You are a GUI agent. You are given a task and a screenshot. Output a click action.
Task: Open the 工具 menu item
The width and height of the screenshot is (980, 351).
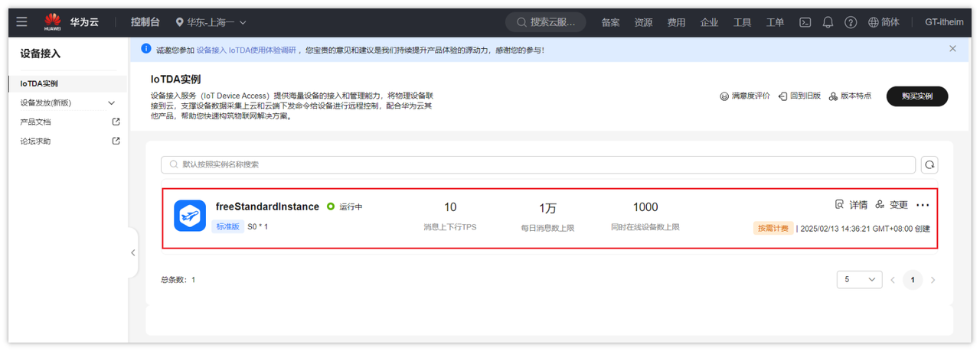742,22
